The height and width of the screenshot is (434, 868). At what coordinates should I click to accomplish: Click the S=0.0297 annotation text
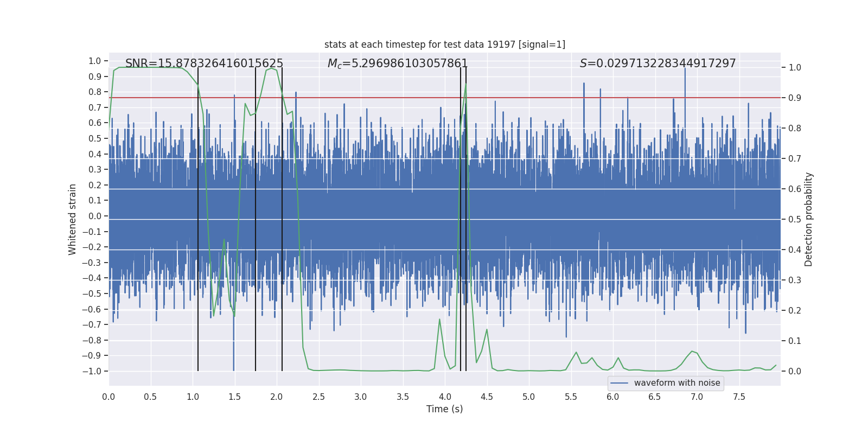(658, 63)
